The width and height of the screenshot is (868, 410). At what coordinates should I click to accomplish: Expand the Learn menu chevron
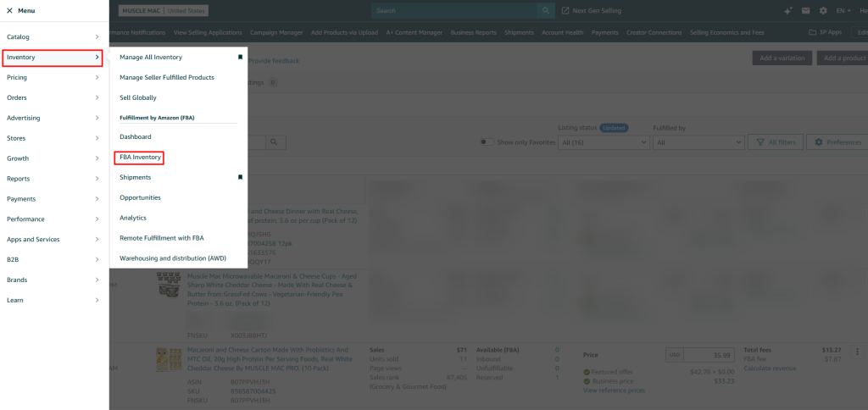97,300
